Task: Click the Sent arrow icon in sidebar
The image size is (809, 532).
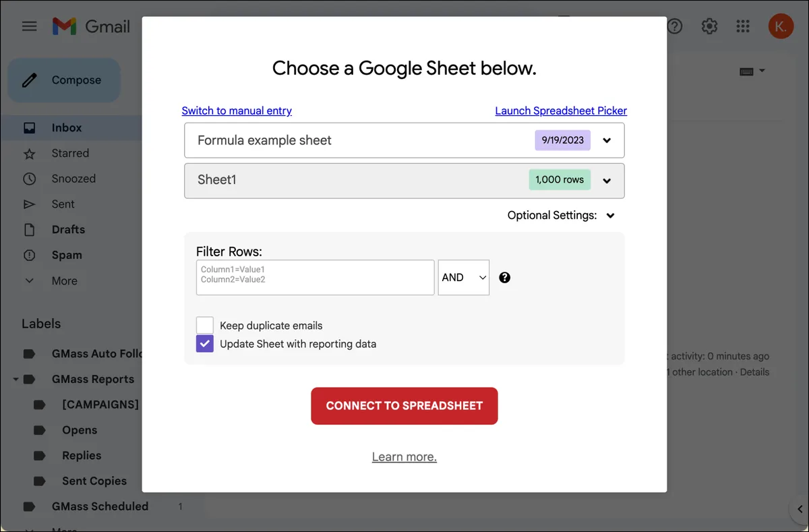Action: point(29,204)
